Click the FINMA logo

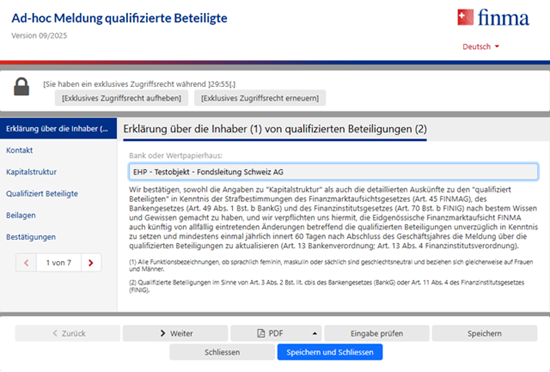(x=493, y=18)
